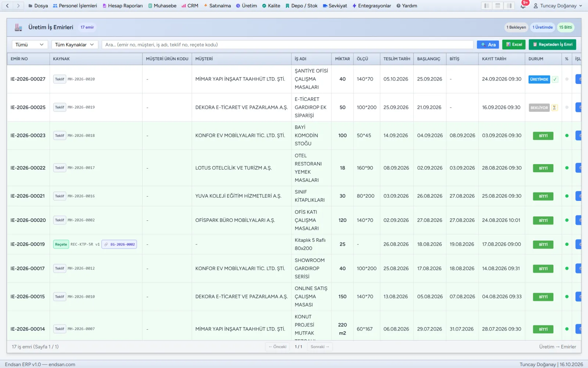Go back with the left arrow
Screen dimensions: 588x368
[x=7, y=6]
